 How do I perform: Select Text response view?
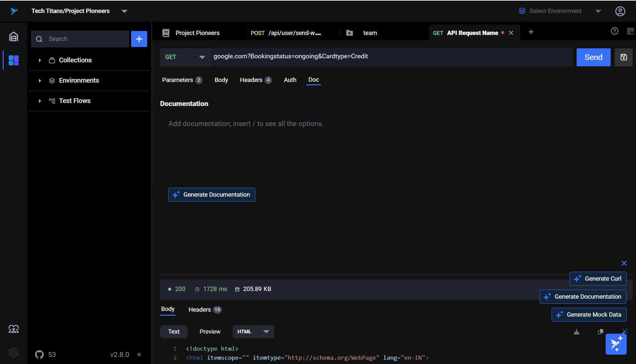pos(174,332)
